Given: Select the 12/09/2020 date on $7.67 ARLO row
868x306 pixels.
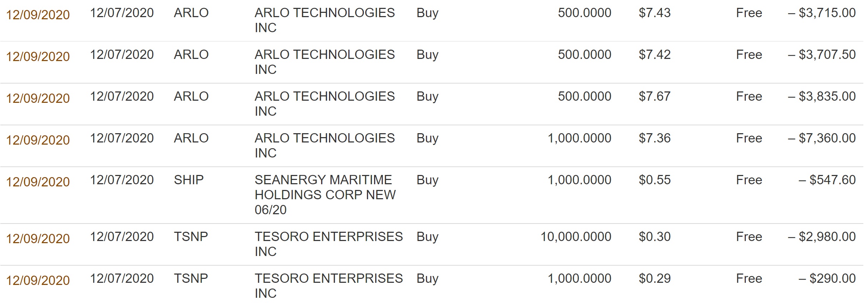Looking at the screenshot, I should pos(38,98).
